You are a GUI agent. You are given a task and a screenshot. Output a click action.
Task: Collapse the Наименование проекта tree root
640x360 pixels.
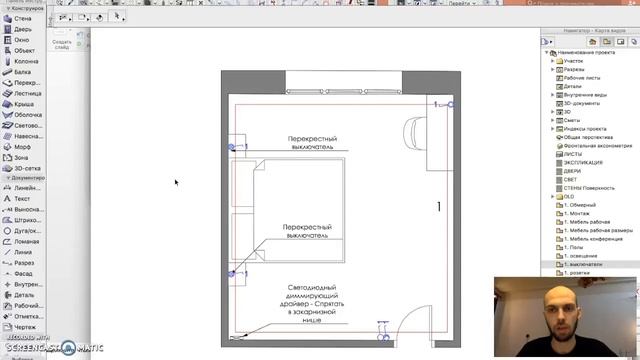click(547, 53)
